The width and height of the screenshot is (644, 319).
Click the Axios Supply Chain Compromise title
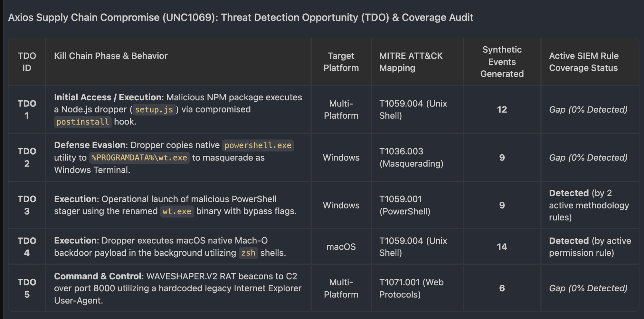[241, 17]
